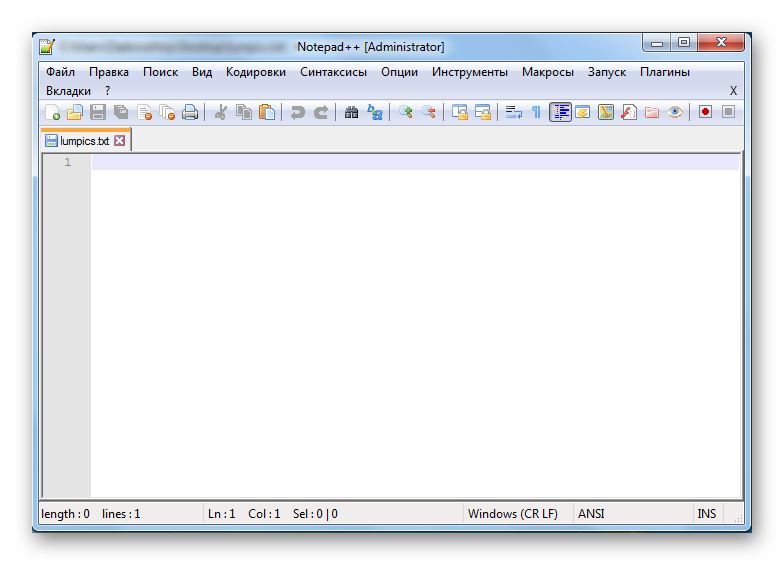The image size is (784, 565).
Task: Open Folder as Workspace toolbar icon
Action: [652, 112]
